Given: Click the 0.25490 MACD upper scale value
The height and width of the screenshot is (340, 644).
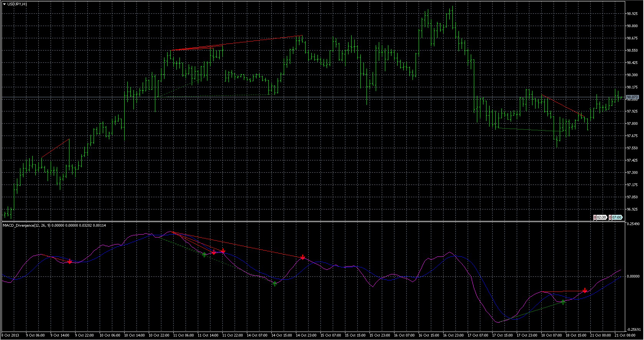Looking at the screenshot, I should (634, 224).
